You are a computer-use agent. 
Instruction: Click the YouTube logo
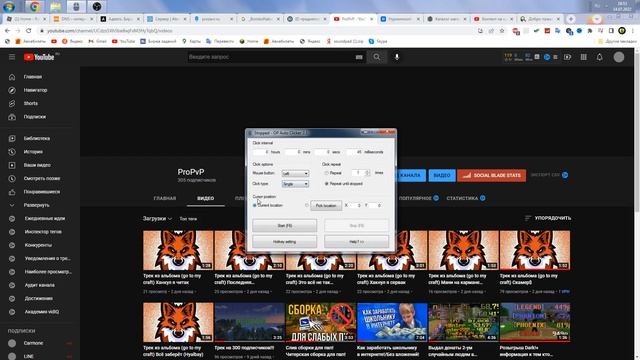[39, 57]
